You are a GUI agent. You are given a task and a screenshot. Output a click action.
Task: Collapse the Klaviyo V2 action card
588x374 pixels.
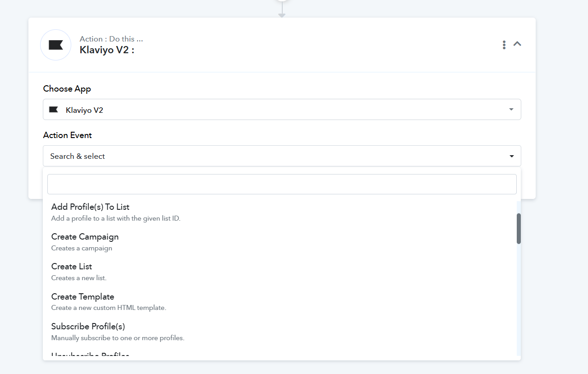517,44
